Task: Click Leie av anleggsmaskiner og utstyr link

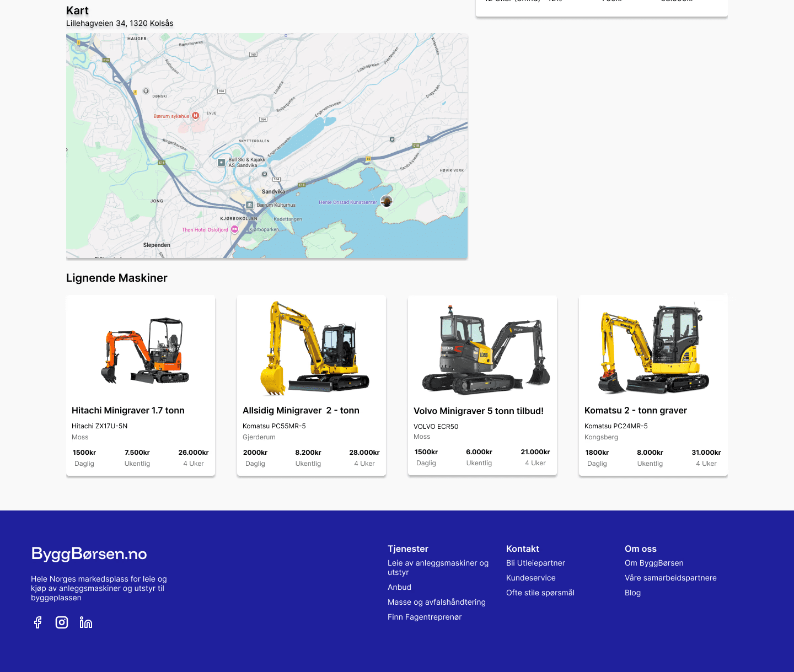Action: click(x=438, y=567)
